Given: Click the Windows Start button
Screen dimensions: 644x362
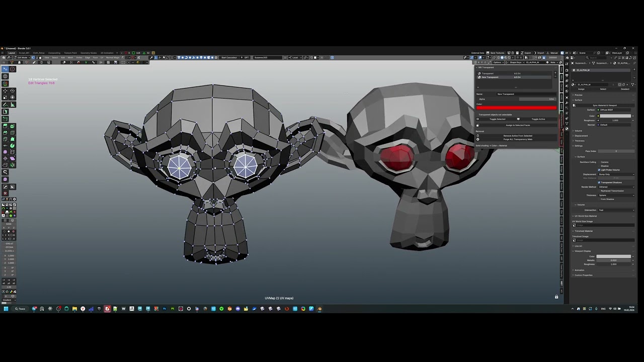Looking at the screenshot, I should coord(6,309).
